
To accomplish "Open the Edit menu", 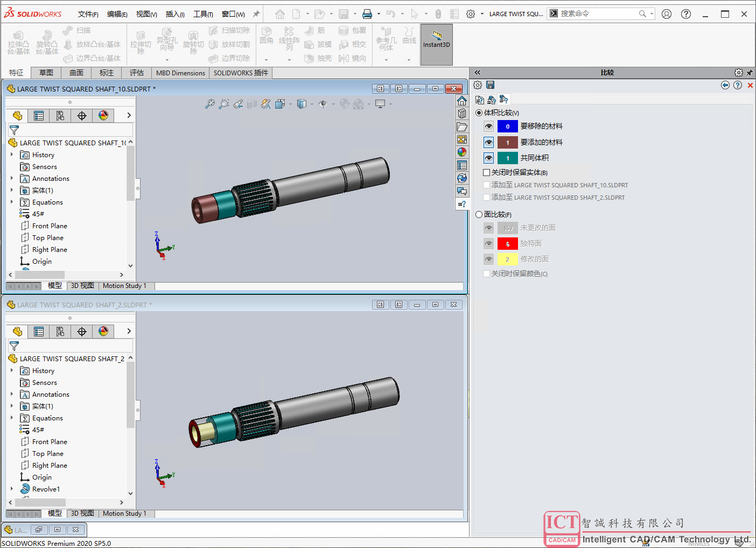I will pyautogui.click(x=117, y=14).
